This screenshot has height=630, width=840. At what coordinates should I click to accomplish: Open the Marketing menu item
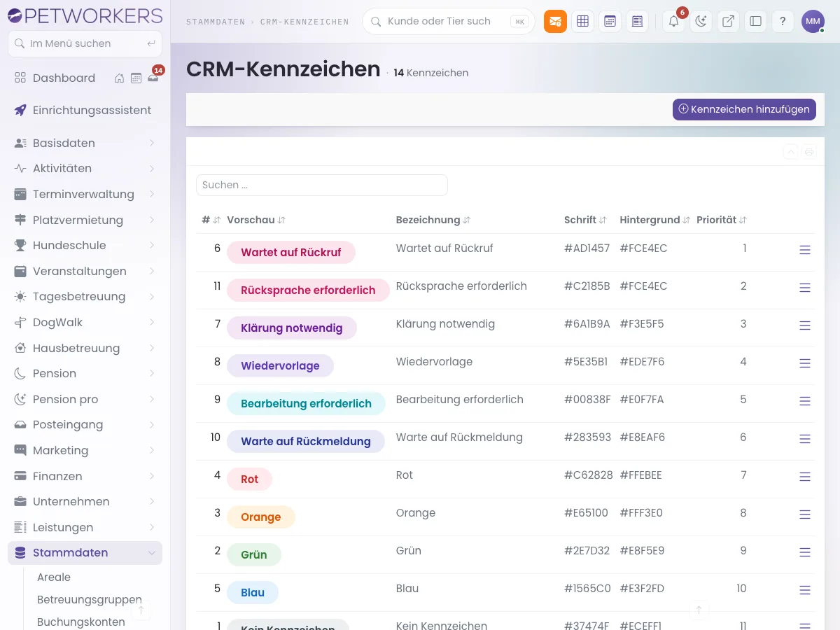pyautogui.click(x=85, y=450)
